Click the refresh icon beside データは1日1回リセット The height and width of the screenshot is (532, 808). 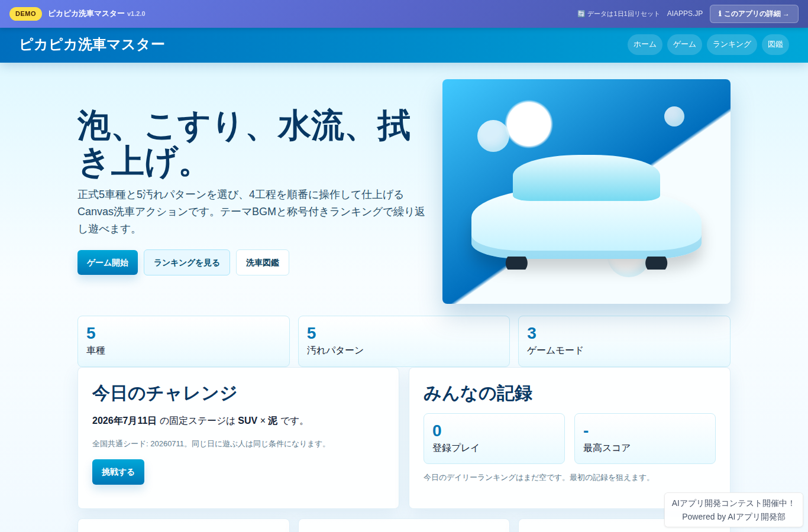pyautogui.click(x=581, y=14)
